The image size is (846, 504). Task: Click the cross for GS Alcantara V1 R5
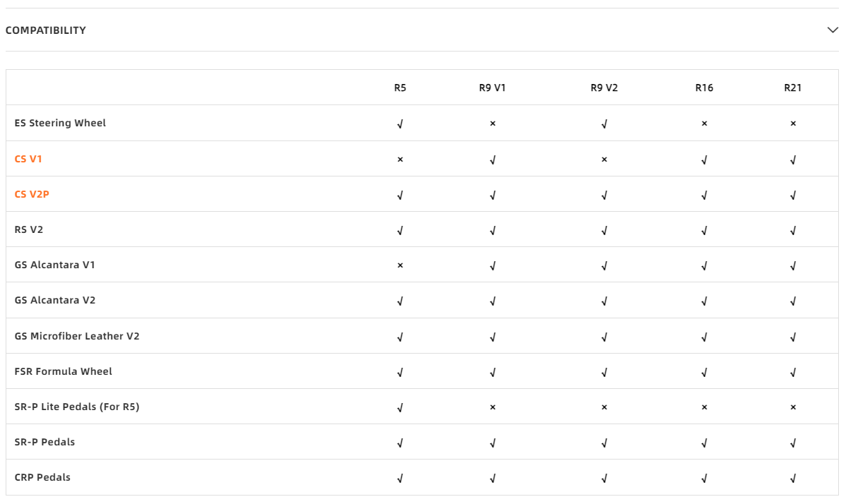click(x=400, y=265)
